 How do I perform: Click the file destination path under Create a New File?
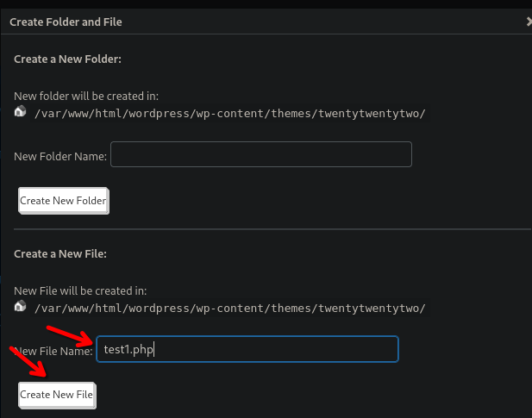(x=230, y=308)
